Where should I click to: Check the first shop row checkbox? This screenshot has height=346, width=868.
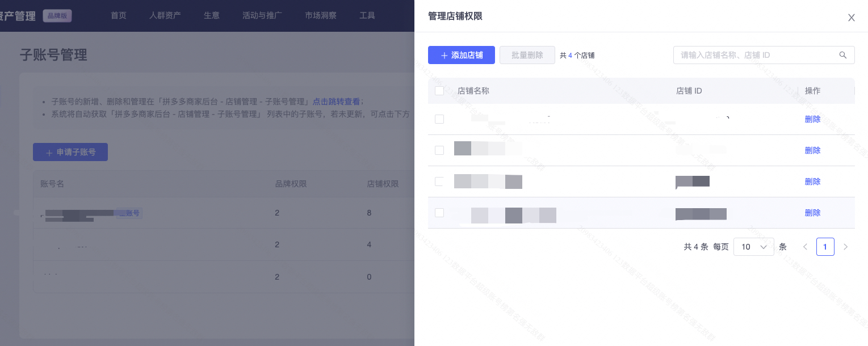tap(439, 119)
